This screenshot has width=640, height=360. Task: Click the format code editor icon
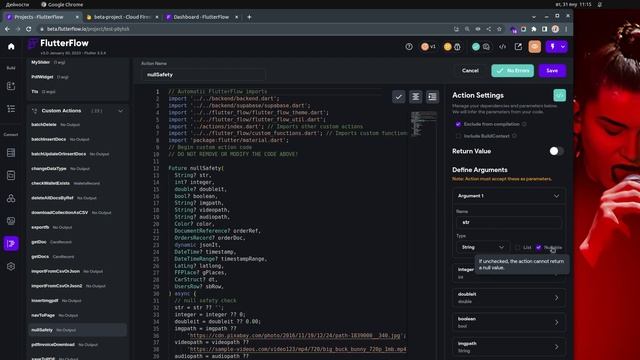point(416,97)
